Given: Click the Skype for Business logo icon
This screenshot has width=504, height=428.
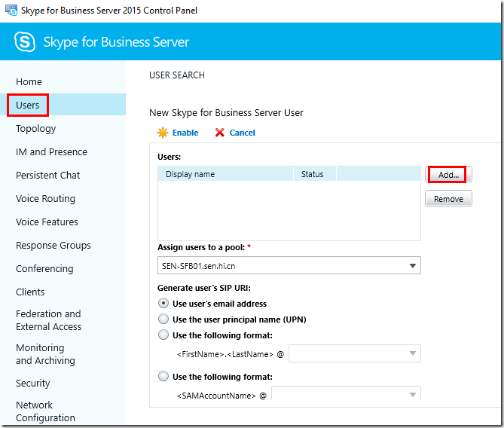Looking at the screenshot, I should point(25,41).
